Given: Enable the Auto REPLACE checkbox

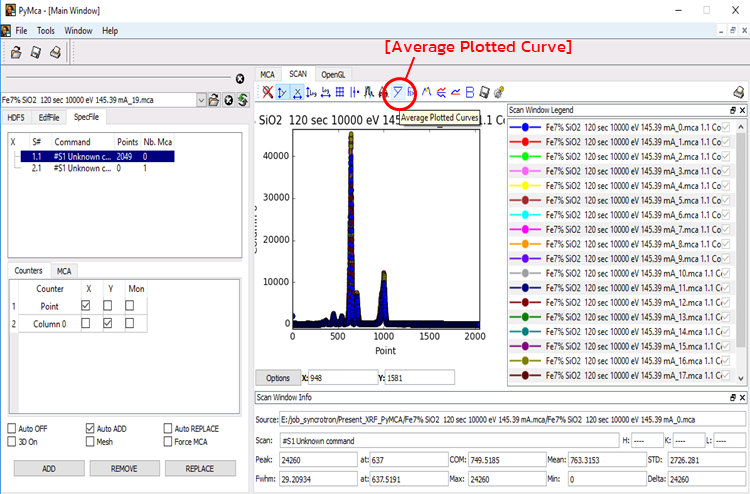Looking at the screenshot, I should (168, 428).
